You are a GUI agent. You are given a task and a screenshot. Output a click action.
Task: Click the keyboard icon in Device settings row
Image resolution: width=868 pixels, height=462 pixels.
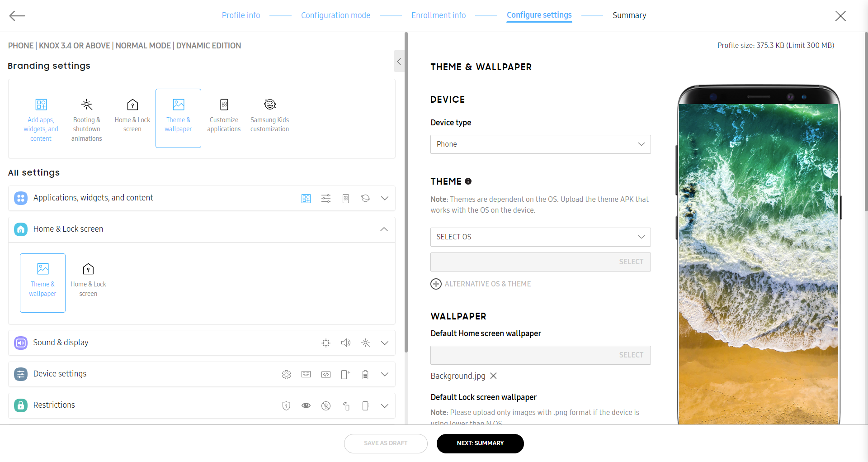pyautogui.click(x=306, y=374)
